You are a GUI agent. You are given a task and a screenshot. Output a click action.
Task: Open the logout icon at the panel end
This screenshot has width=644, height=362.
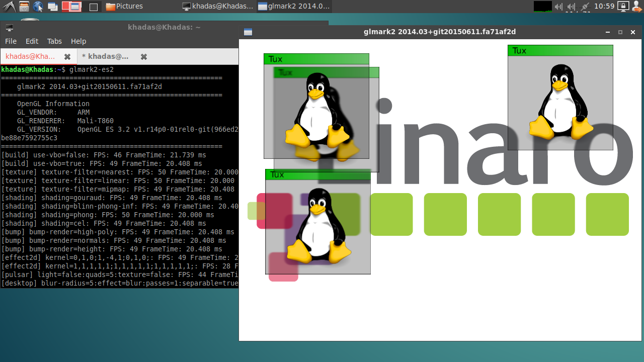[x=636, y=7]
